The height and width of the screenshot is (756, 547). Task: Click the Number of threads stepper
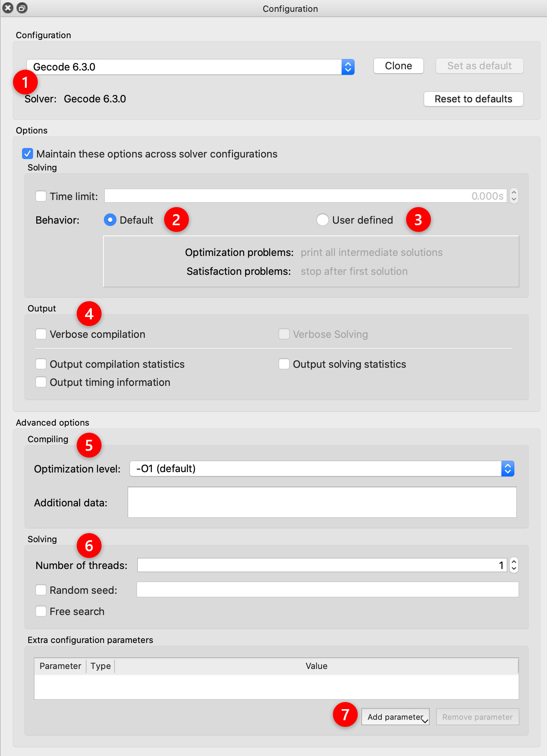pos(514,565)
